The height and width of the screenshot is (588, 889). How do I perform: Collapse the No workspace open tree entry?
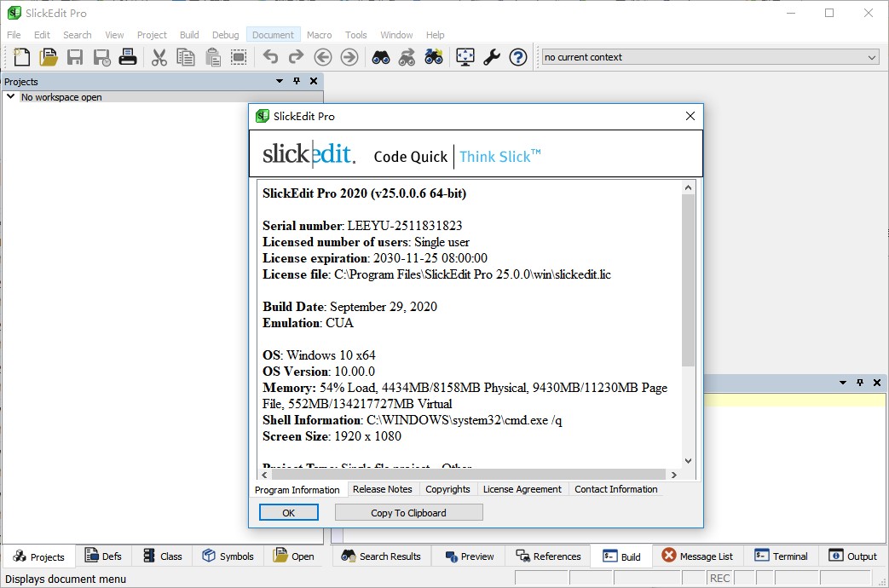pos(9,96)
